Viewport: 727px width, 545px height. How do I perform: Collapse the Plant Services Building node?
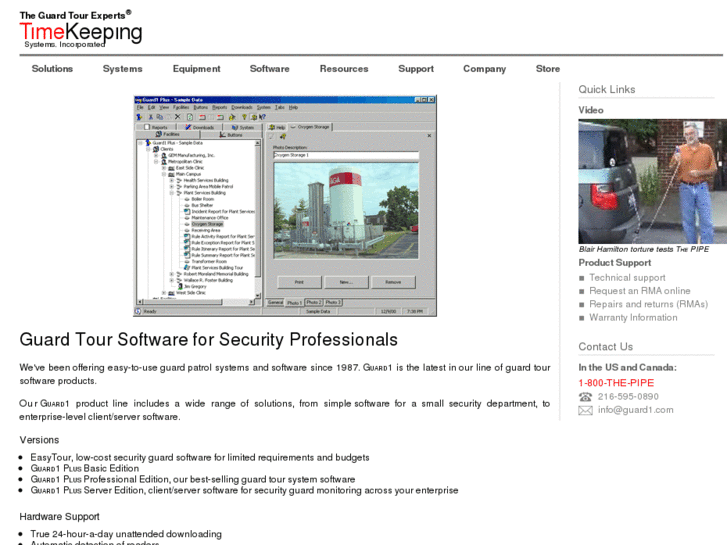point(172,192)
